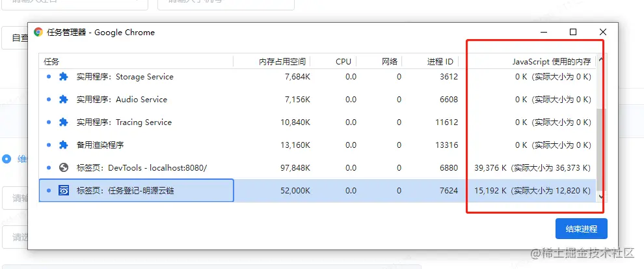Screen dimensions: 644x269
Task: Select the 实用程序：Tracing Service row
Action: [317, 122]
